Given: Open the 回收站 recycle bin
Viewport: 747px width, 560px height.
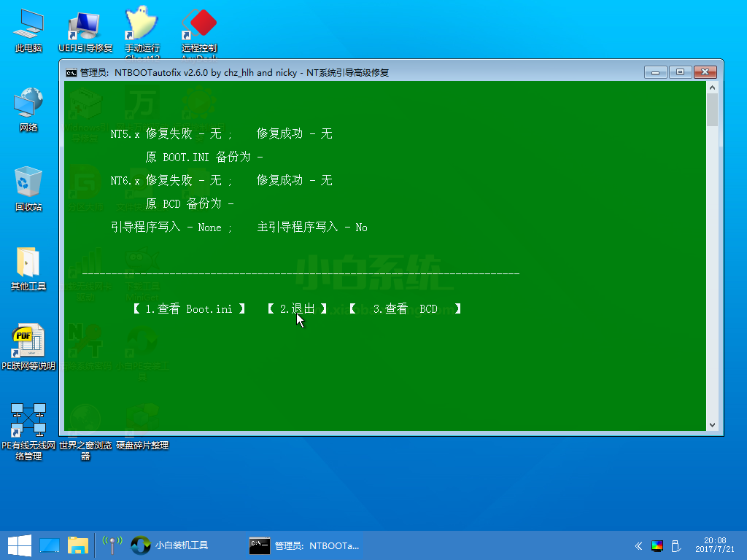Looking at the screenshot, I should click(28, 188).
